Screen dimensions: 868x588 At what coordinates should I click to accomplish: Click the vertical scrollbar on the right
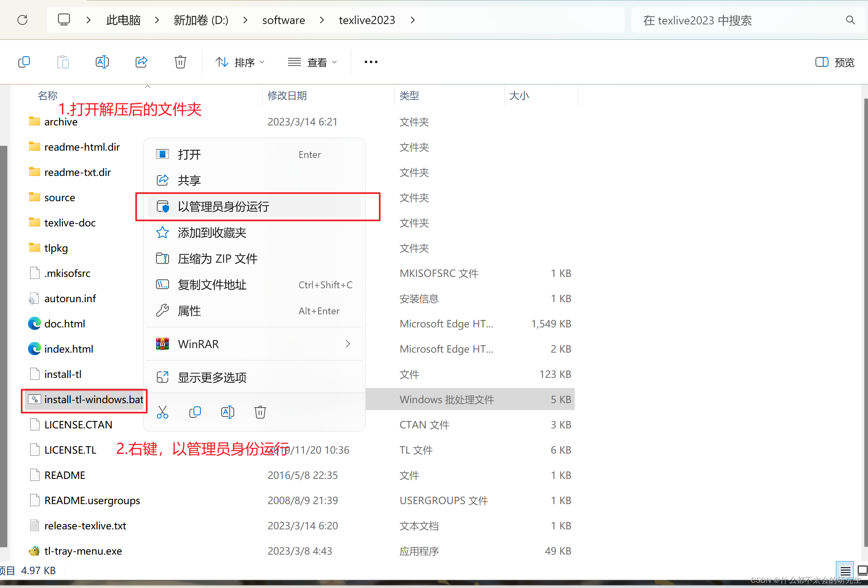point(866,322)
